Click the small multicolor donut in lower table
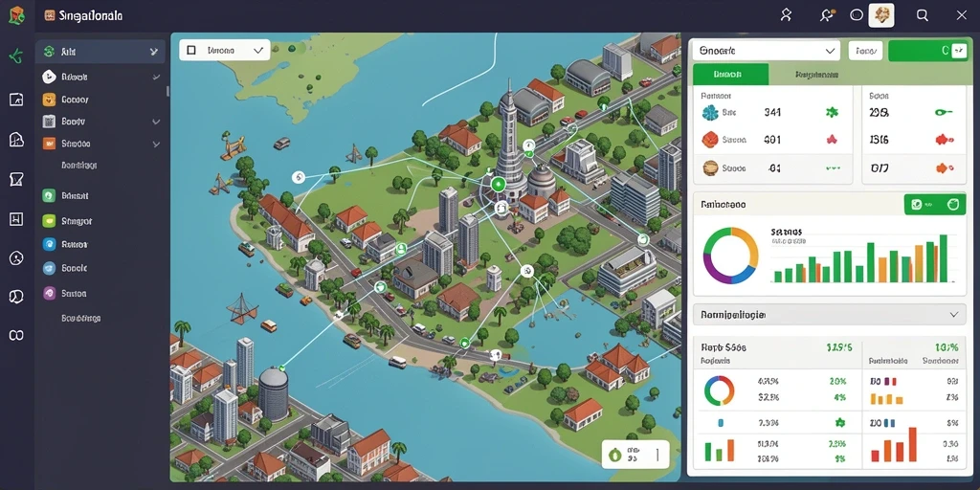This screenshot has height=490, width=980. coord(720,391)
